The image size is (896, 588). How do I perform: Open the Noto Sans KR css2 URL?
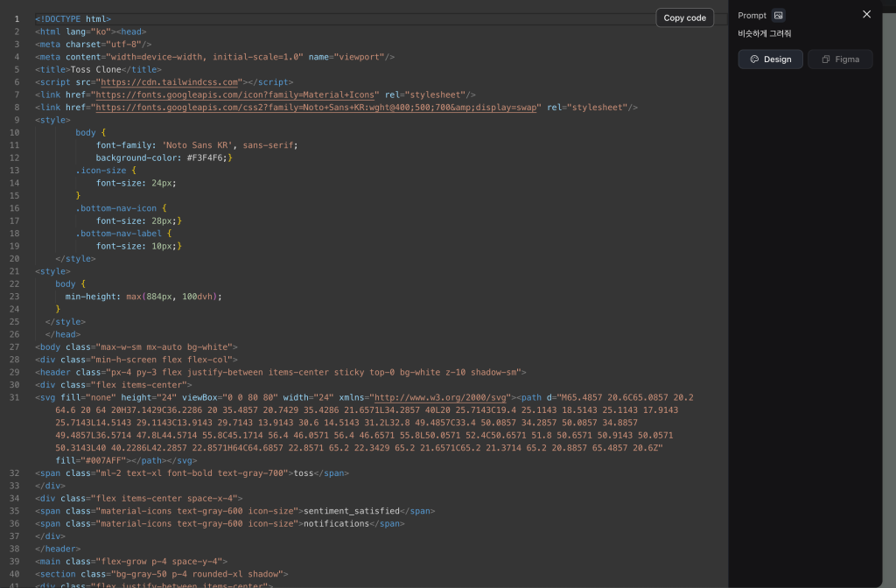(318, 108)
